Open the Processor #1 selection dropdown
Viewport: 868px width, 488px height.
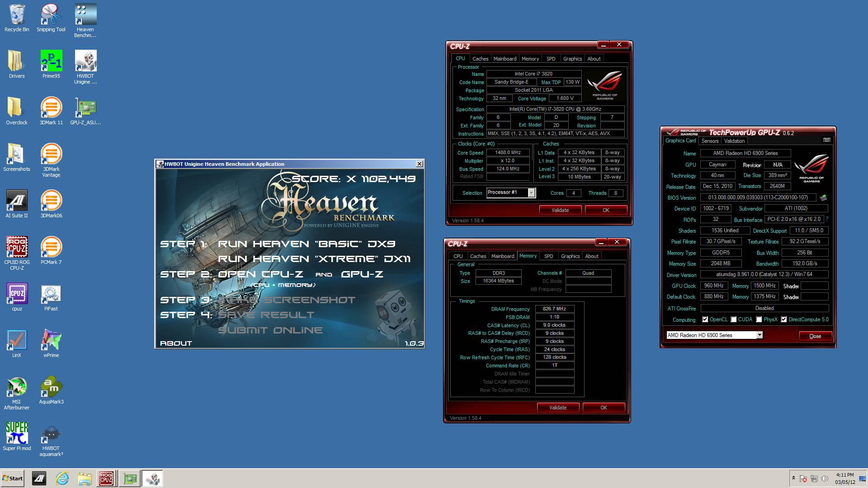[x=531, y=193]
